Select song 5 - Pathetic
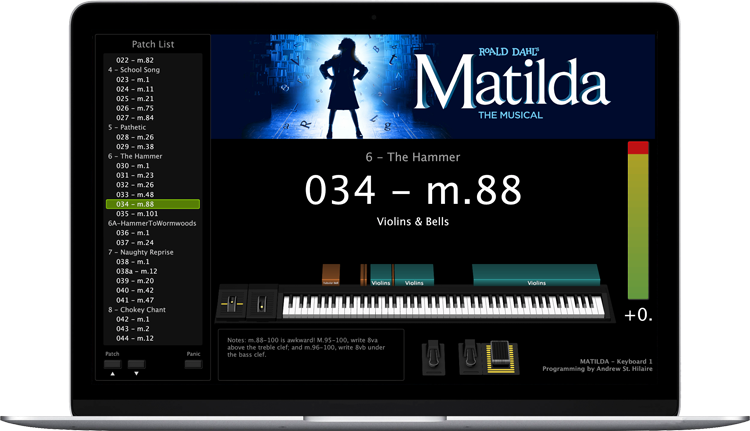 pyautogui.click(x=153, y=127)
